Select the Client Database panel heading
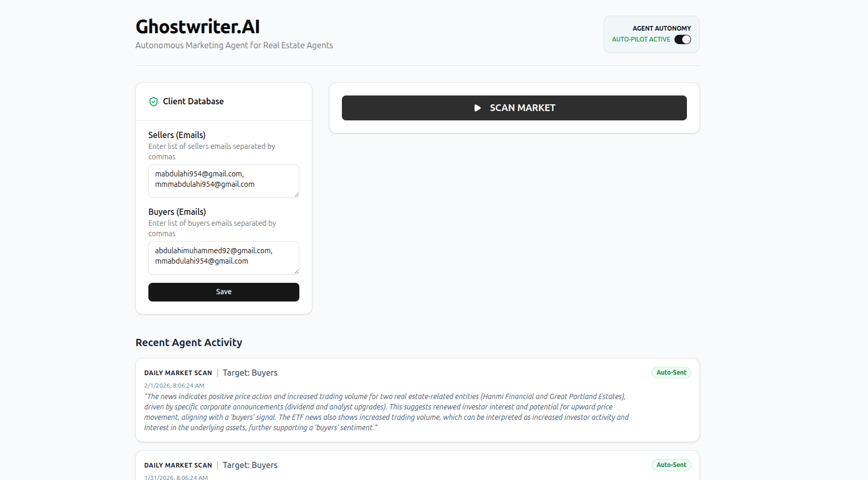Image resolution: width=868 pixels, height=480 pixels. click(193, 102)
